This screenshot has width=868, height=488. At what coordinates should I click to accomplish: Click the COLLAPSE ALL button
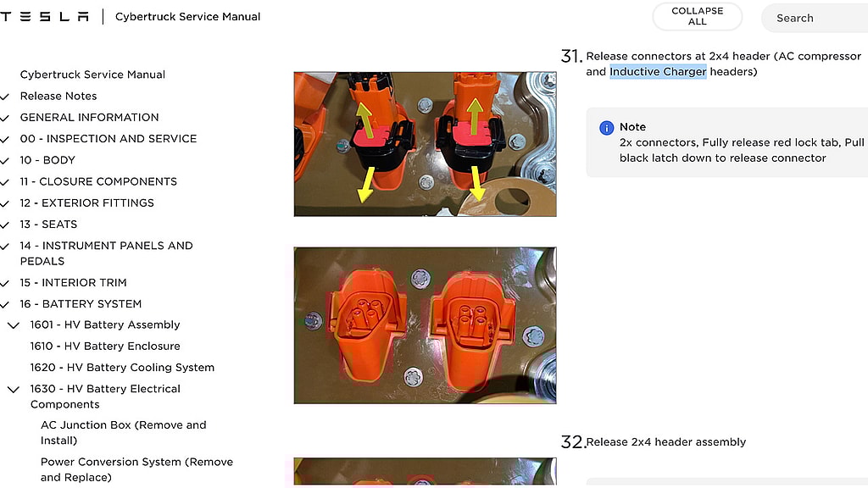tap(697, 17)
